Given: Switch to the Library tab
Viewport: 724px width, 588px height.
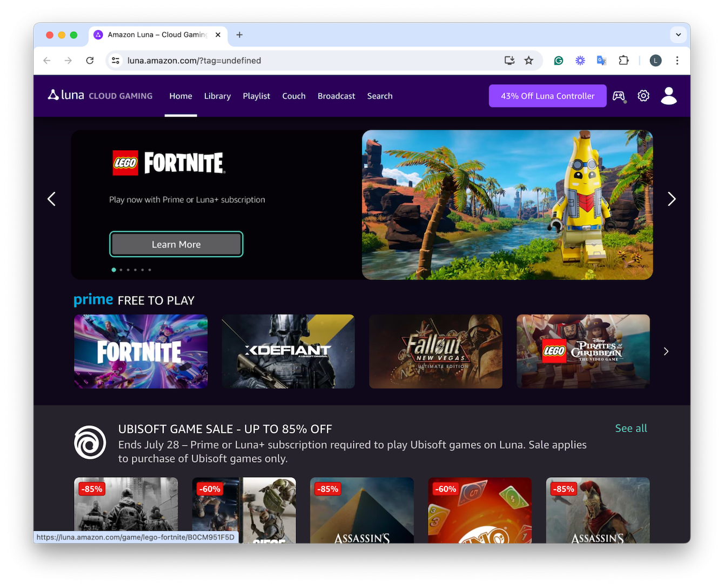Looking at the screenshot, I should tap(217, 96).
